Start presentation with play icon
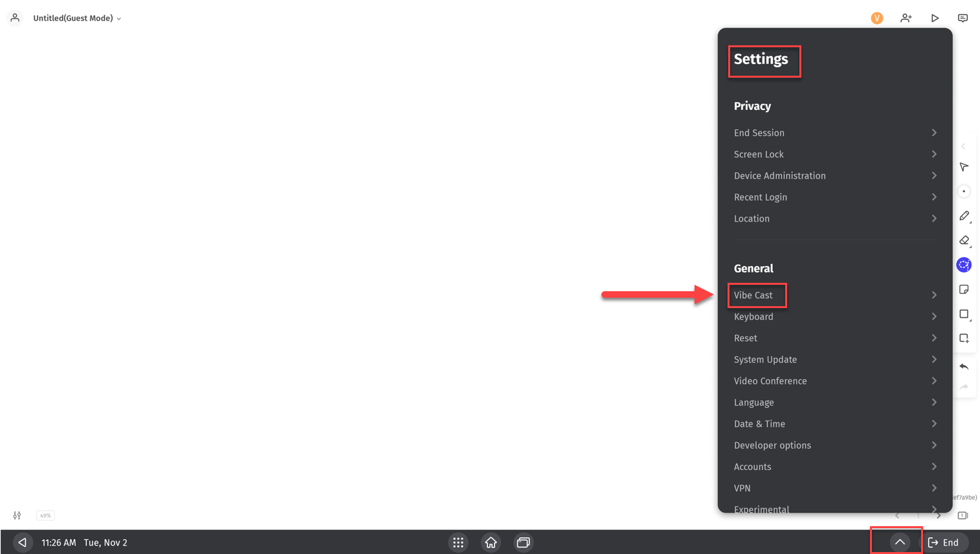 pos(935,18)
